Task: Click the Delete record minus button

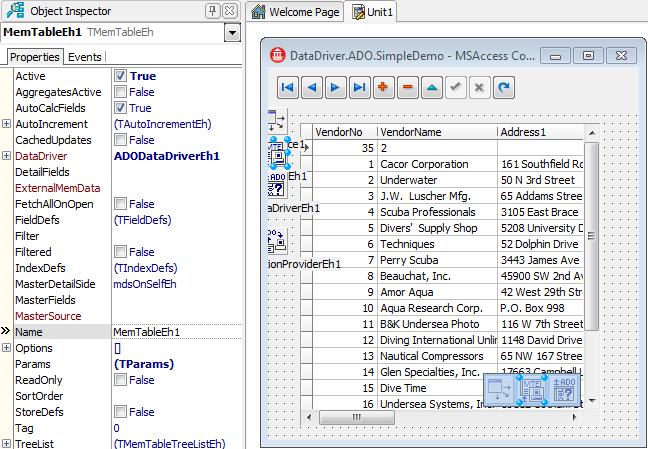Action: [x=408, y=88]
